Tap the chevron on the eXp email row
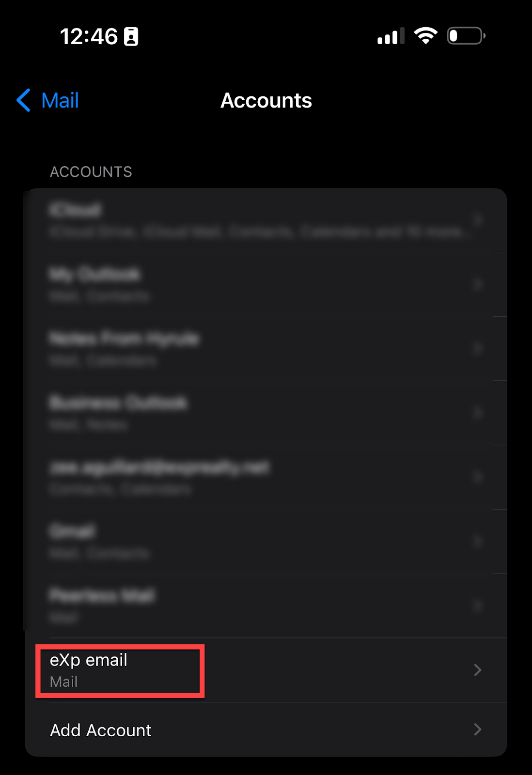 (x=478, y=670)
